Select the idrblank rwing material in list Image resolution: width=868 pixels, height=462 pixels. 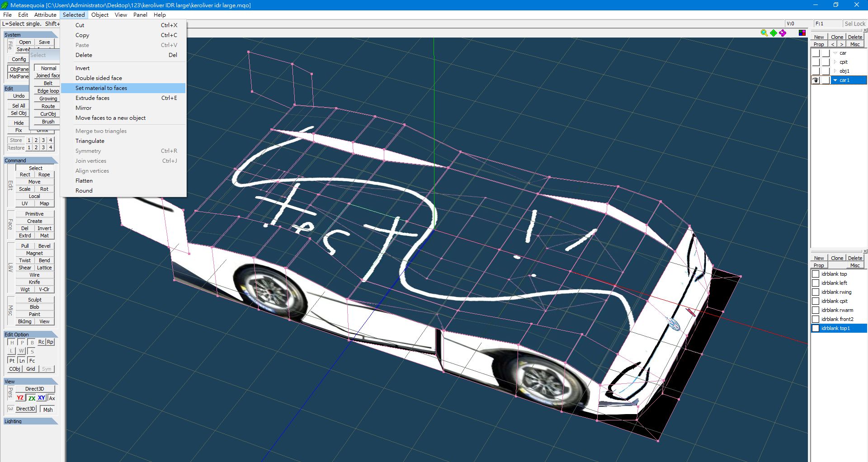[836, 292]
